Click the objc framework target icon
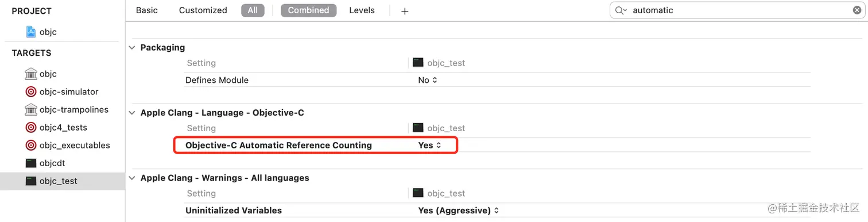 pyautogui.click(x=31, y=74)
